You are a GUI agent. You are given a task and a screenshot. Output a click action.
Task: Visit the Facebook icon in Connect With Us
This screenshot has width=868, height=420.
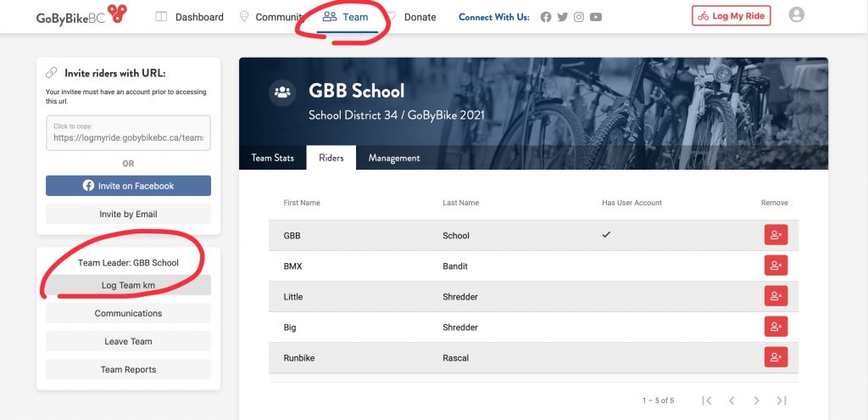click(546, 17)
